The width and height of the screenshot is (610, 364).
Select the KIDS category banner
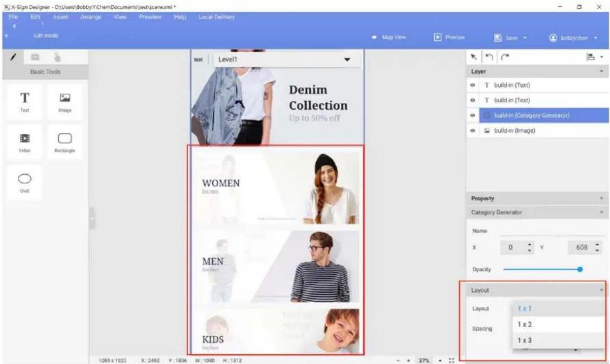(x=276, y=331)
